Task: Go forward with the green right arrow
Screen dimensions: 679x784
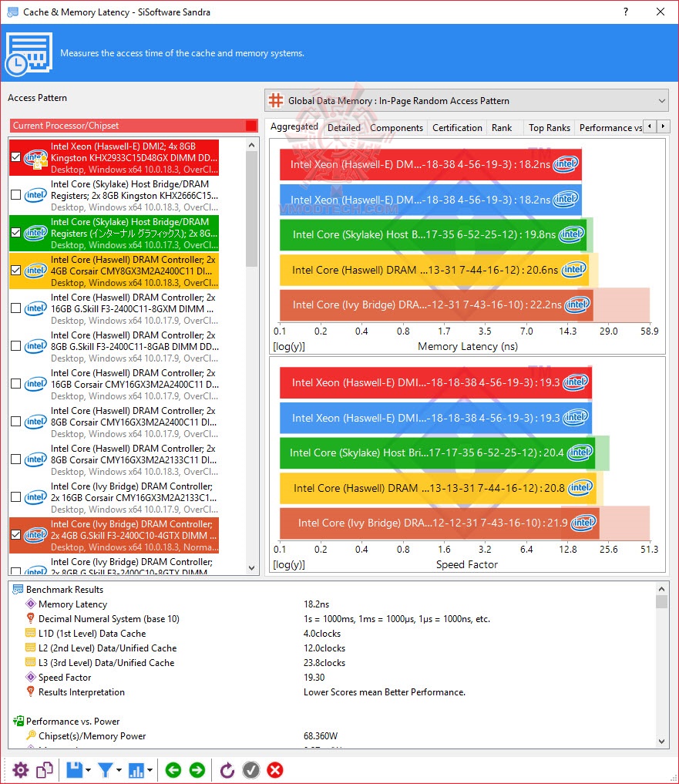Action: click(197, 770)
